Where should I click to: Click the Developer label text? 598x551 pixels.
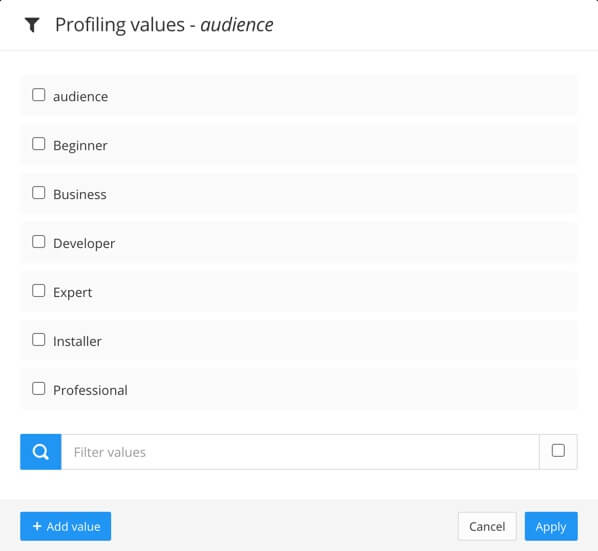click(x=84, y=244)
